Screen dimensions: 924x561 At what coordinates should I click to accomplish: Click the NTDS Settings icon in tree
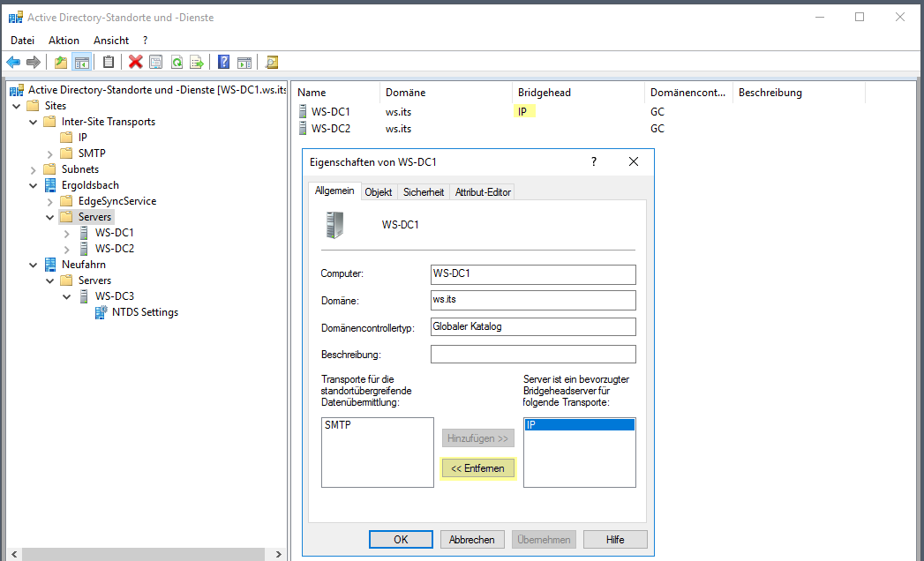101,312
